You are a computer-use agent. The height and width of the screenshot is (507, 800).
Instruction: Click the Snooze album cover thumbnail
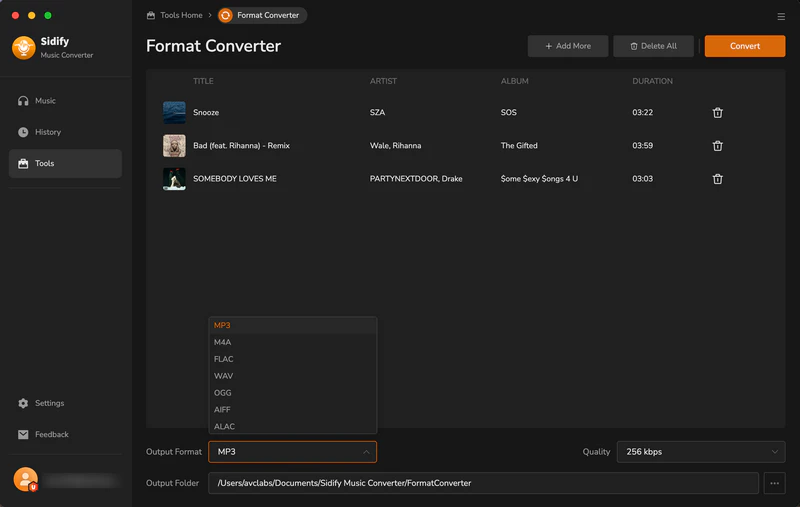point(174,113)
